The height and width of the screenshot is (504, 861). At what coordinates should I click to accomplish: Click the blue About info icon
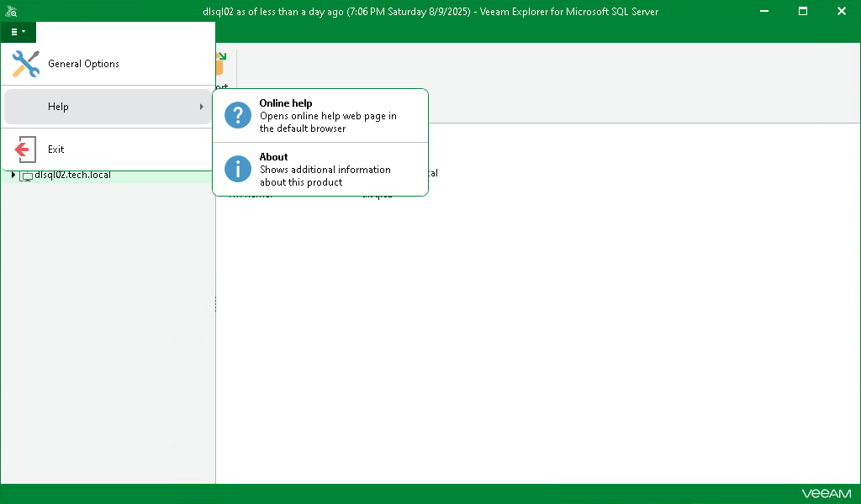pyautogui.click(x=237, y=169)
